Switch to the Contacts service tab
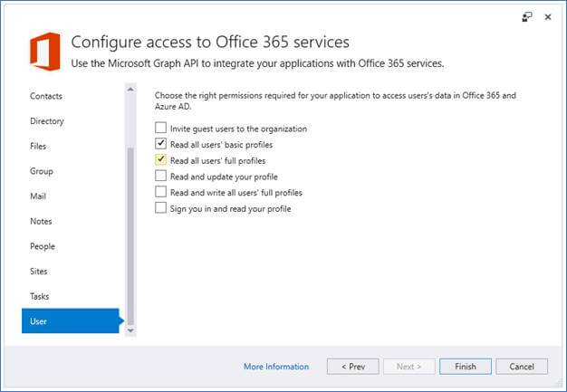Screen dimensions: 567x392 (46, 96)
